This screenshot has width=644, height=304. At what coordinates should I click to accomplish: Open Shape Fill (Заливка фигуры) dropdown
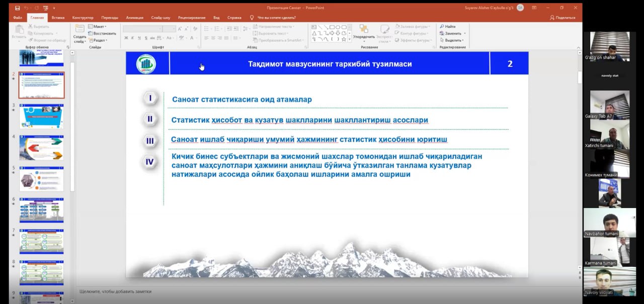pyautogui.click(x=412, y=26)
